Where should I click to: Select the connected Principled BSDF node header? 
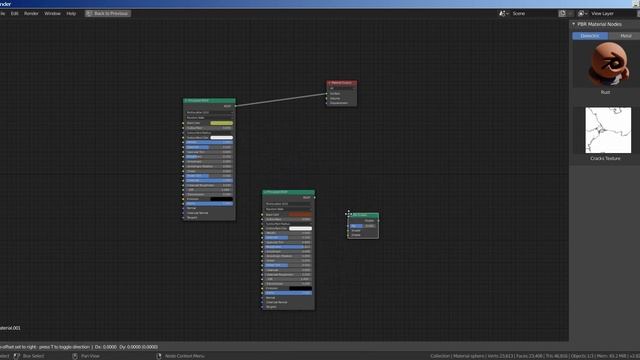209,100
